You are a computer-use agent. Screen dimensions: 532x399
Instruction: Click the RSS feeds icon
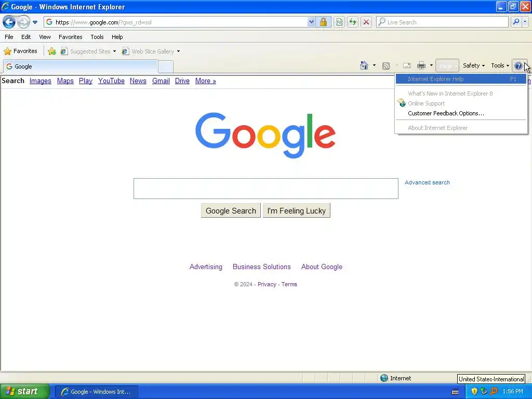point(386,65)
